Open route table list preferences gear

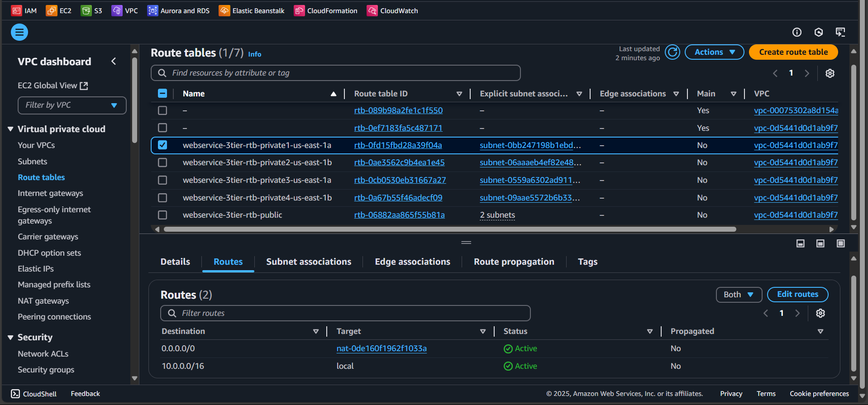(830, 73)
